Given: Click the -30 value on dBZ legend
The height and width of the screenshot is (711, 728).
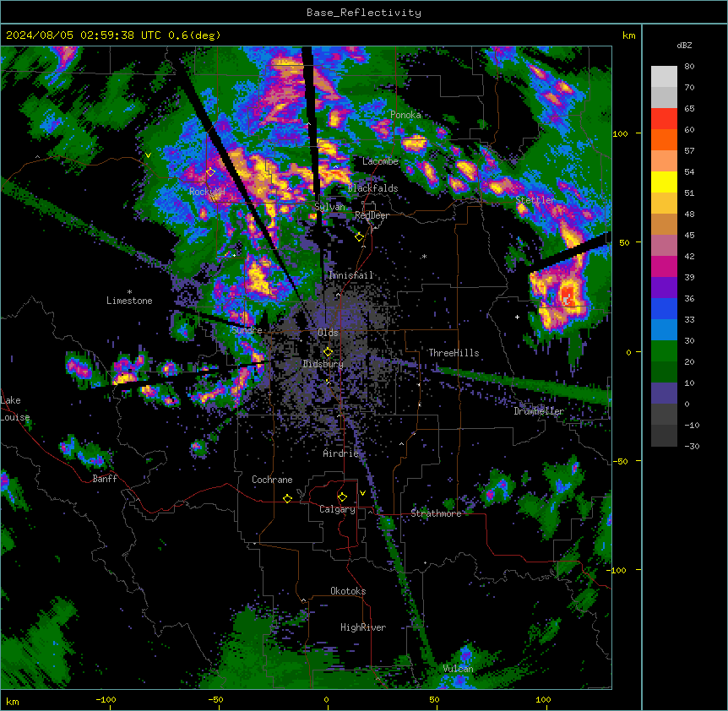Looking at the screenshot, I should pos(692,446).
